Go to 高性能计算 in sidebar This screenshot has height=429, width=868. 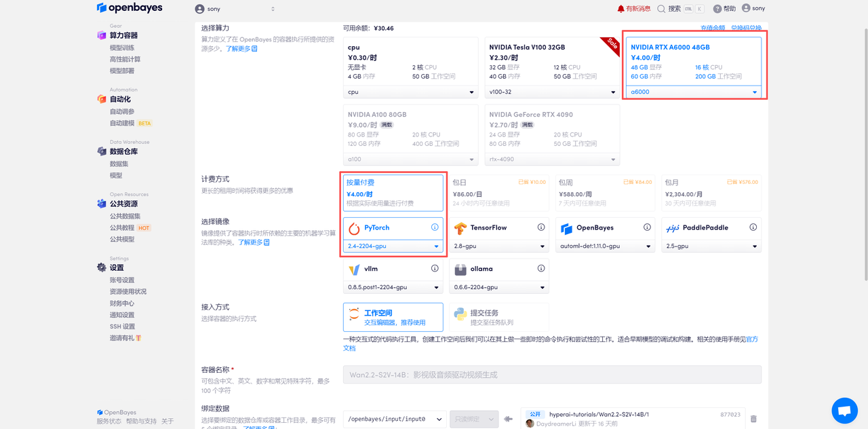[125, 59]
